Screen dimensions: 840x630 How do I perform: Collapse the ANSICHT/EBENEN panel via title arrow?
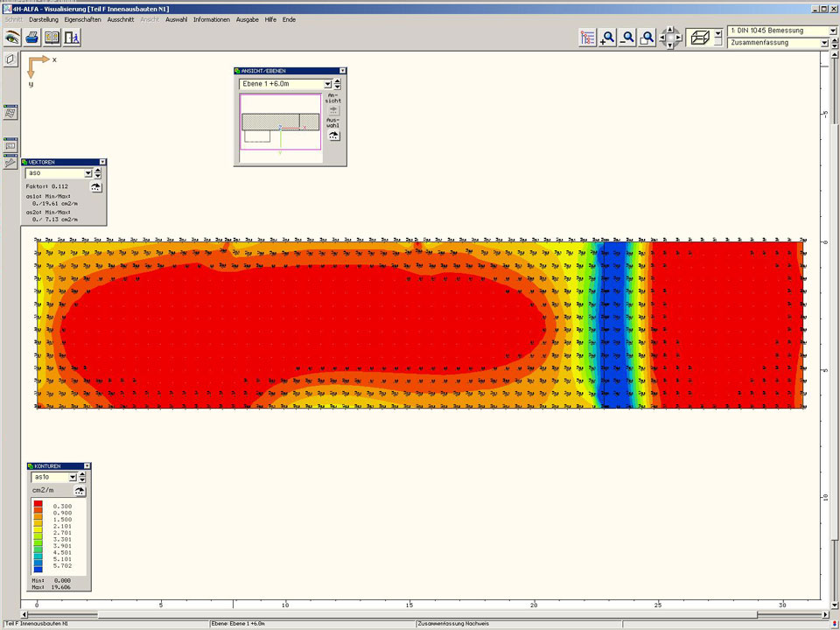click(342, 71)
